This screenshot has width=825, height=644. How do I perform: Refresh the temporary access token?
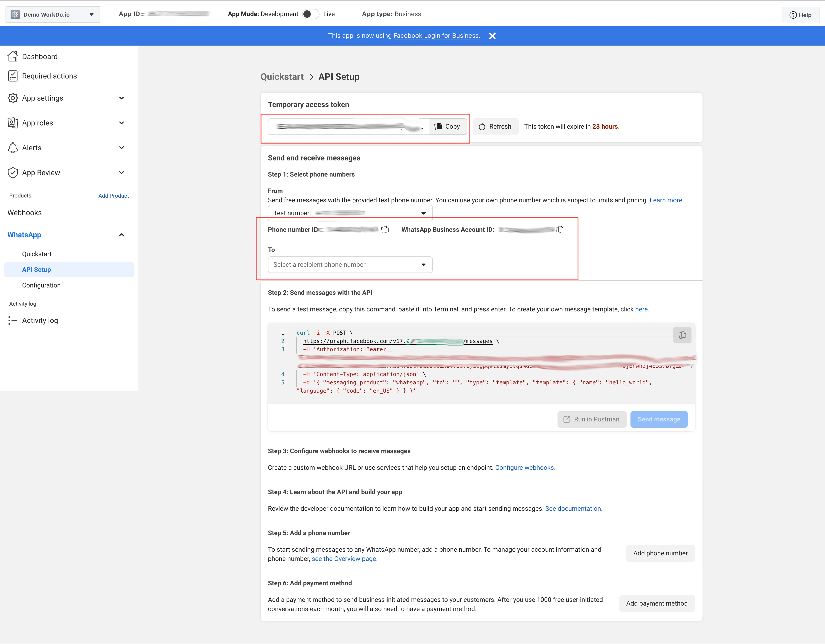point(495,127)
